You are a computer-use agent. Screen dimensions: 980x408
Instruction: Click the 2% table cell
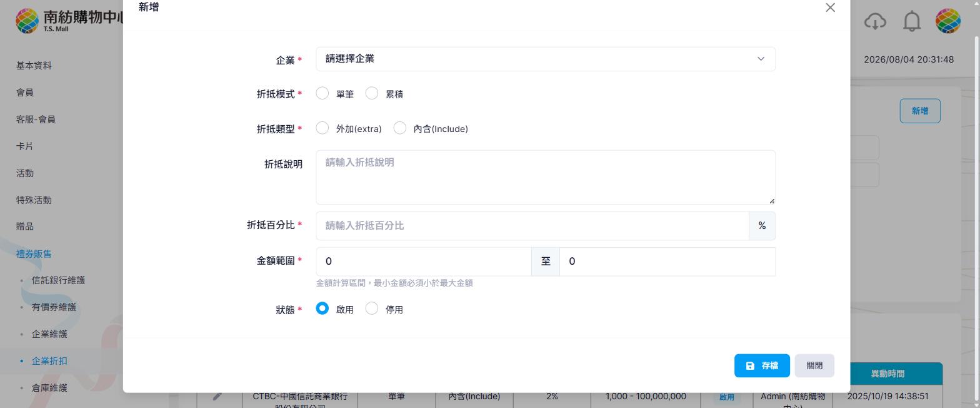(552, 396)
